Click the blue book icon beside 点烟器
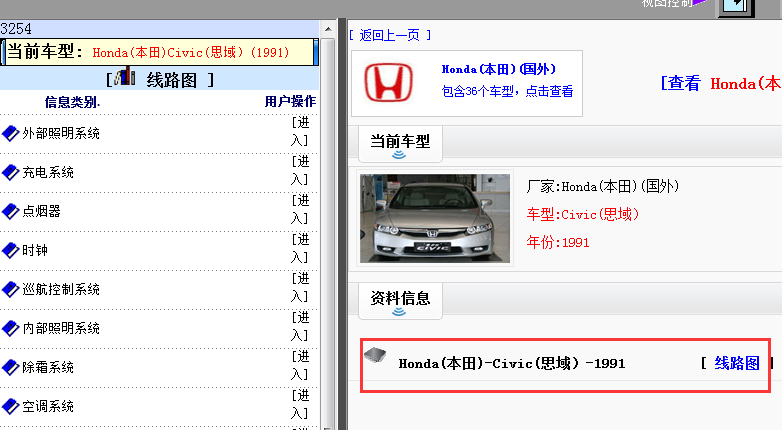782x430 pixels. pyautogui.click(x=10, y=212)
